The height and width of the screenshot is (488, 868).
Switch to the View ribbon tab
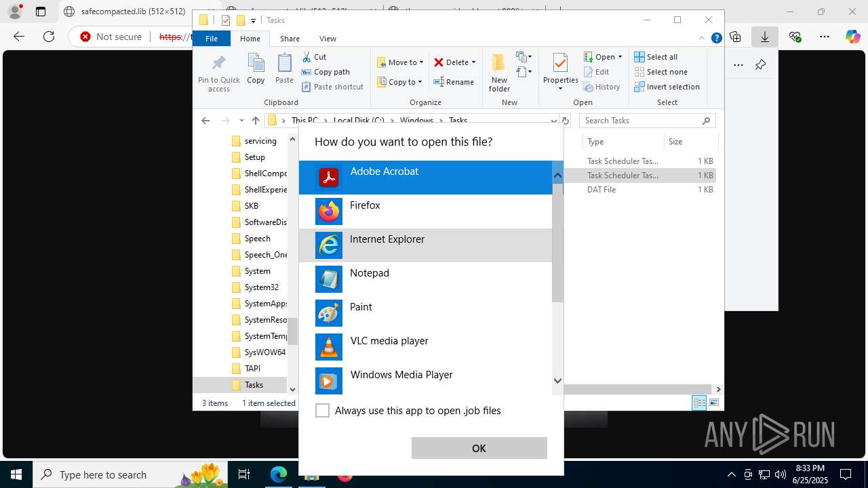point(328,39)
